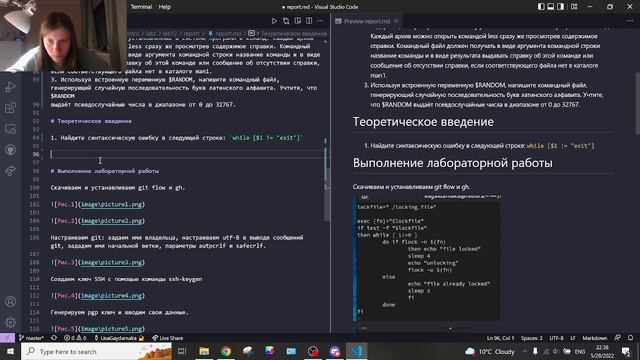Place the cursor on empty line 96
Screen dimensions: 640x360
pyautogui.click(x=188, y=154)
